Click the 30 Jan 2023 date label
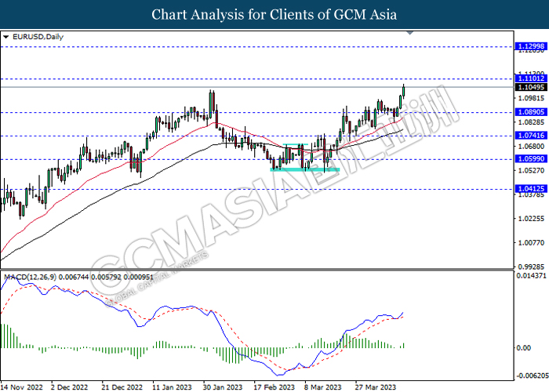 click(x=223, y=387)
